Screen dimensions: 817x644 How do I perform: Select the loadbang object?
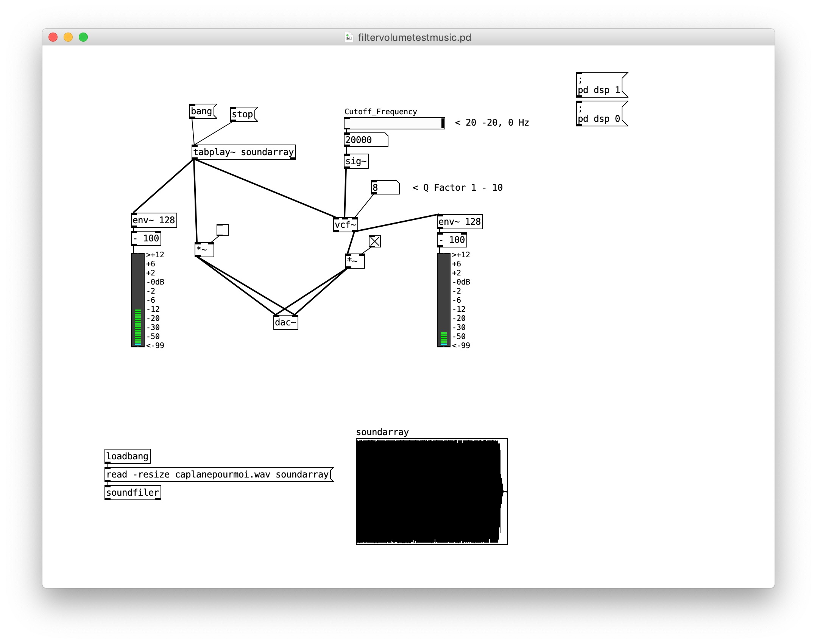pyautogui.click(x=127, y=456)
